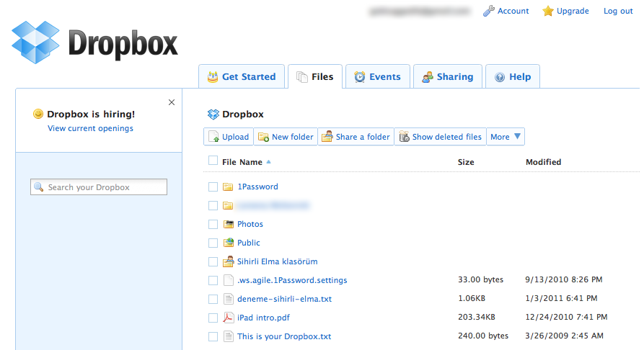Check the select-all checkbox beside File Name

213,161
